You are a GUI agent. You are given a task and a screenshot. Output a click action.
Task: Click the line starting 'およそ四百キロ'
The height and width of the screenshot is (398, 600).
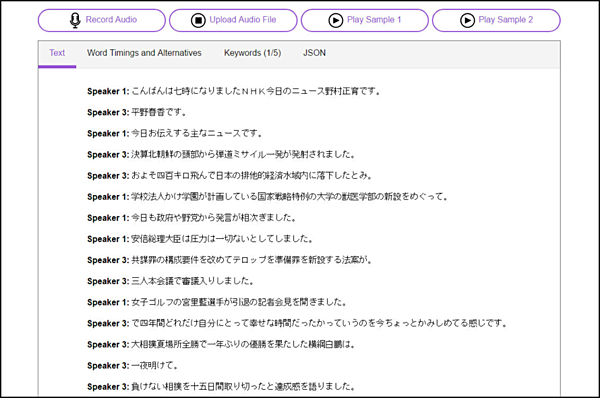pos(230,176)
